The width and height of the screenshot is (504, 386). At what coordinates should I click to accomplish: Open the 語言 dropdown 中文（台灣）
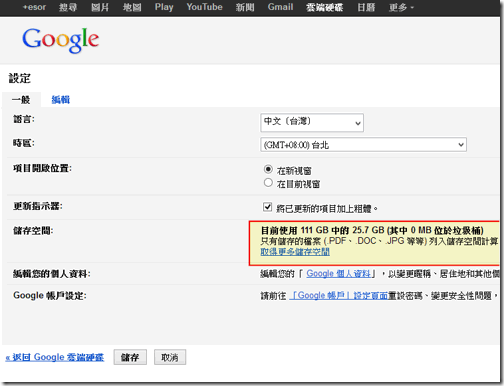pos(312,122)
